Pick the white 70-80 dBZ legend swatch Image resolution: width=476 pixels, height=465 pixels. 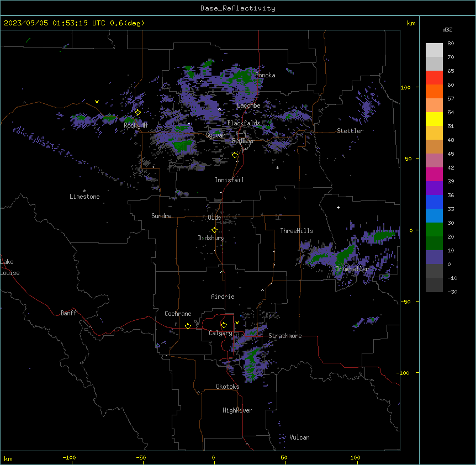pyautogui.click(x=434, y=50)
